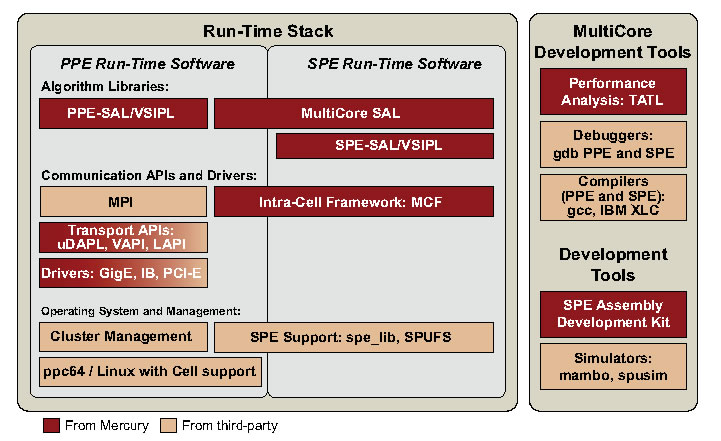
Task: Select Transport APIs: uDAPL, VAPI, LAPI box
Action: (x=123, y=237)
